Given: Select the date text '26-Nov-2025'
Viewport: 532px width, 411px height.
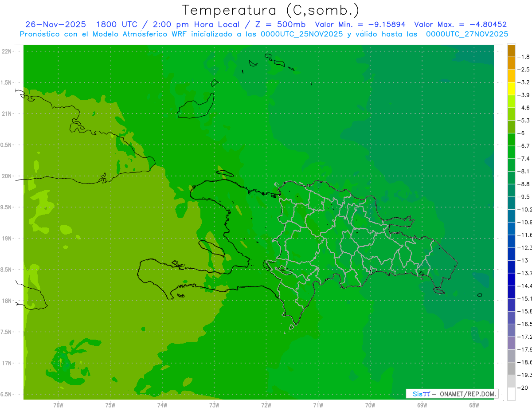Looking at the screenshot, I should 55,24.
